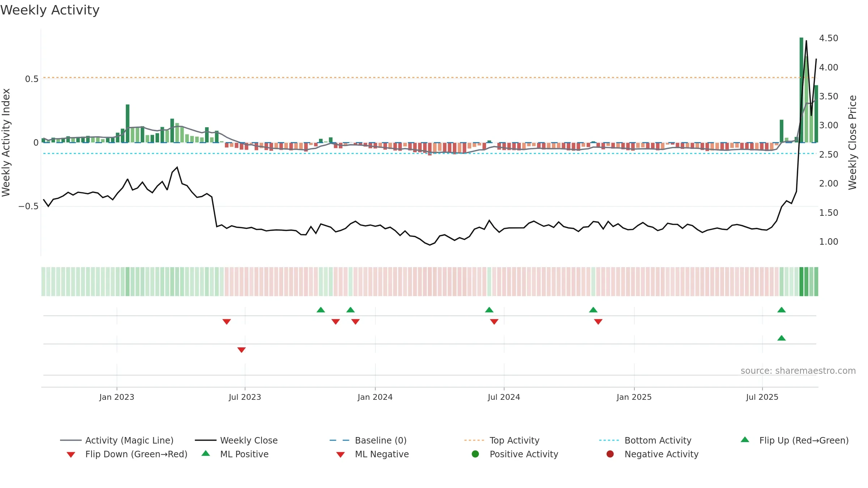Select the ML Positive marker after Jul 2025
The image size is (868, 488).
point(782,338)
